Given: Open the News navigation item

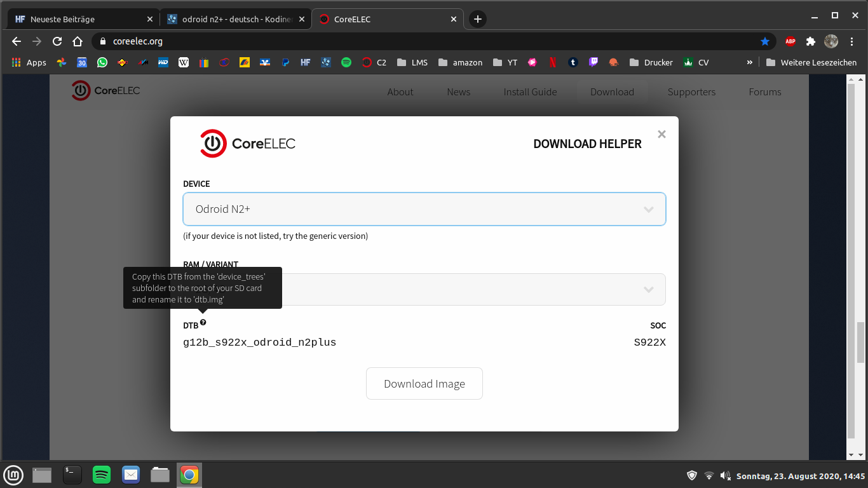Looking at the screenshot, I should tap(459, 92).
